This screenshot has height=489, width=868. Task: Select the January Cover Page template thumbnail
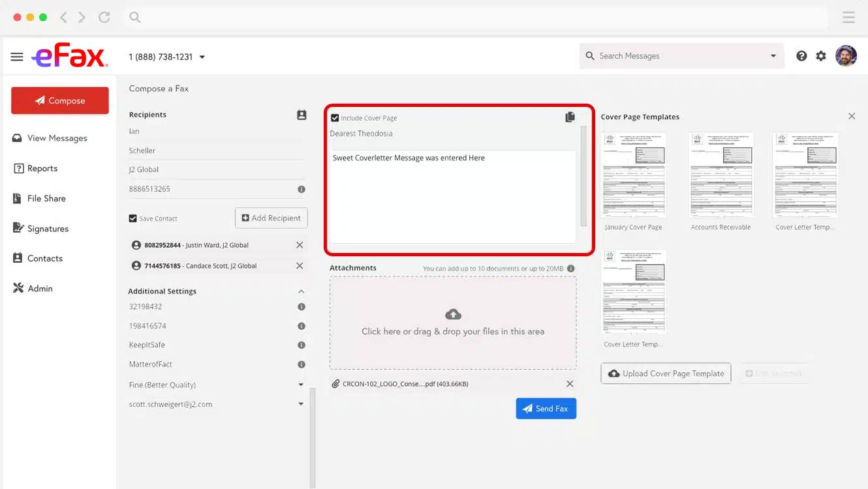click(x=634, y=173)
